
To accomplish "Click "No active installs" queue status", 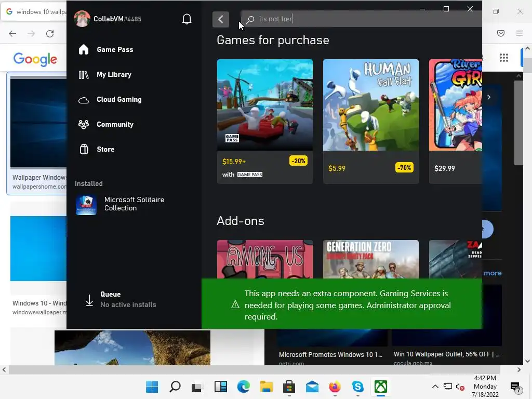I will [128, 304].
